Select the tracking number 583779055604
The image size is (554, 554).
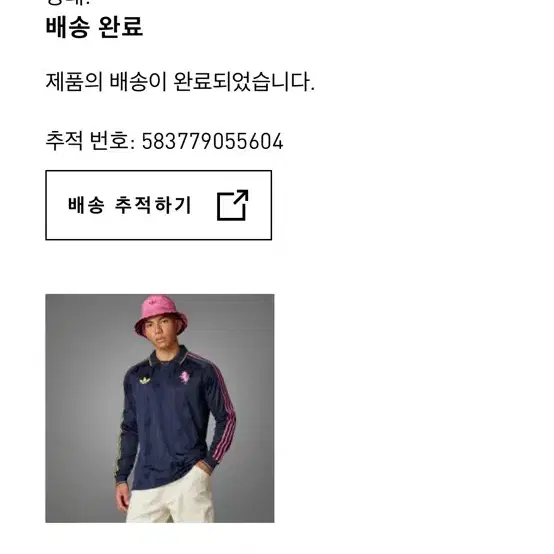click(212, 141)
